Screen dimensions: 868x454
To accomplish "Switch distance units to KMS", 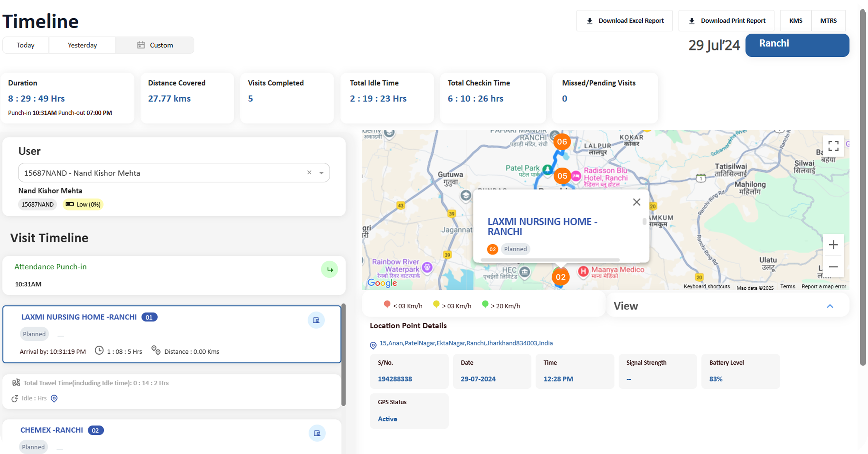I will 795,21.
